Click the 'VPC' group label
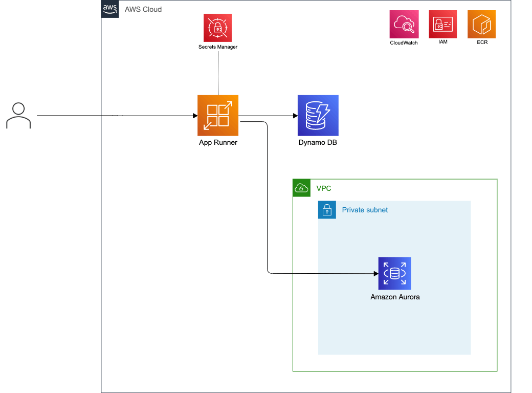532x393 pixels. pyautogui.click(x=324, y=188)
